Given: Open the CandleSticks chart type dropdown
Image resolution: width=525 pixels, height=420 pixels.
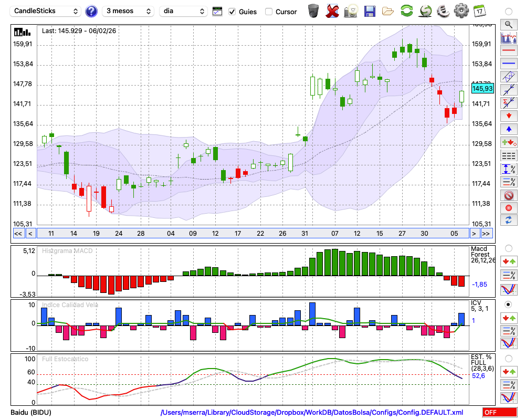Looking at the screenshot, I should (x=46, y=11).
